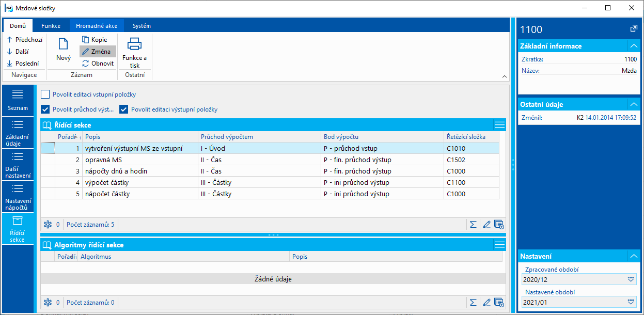This screenshot has height=315, width=644.
Task: Open hamburger menu of Řídící sekce table
Action: (x=499, y=125)
